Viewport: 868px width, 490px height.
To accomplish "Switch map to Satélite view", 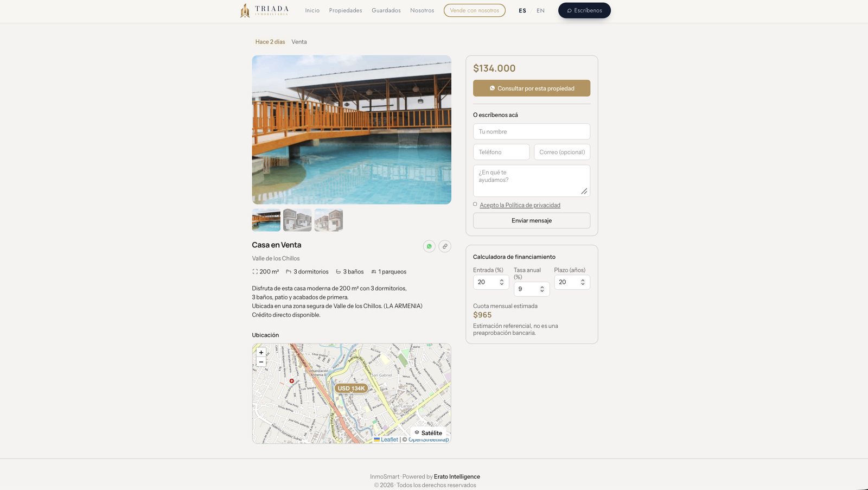I will click(428, 433).
